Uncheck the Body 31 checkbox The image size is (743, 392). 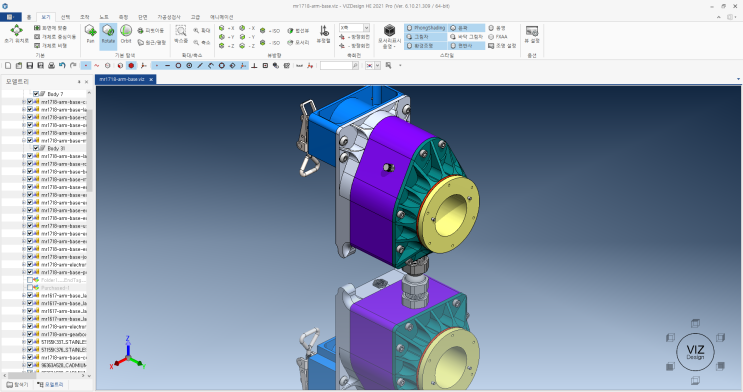pyautogui.click(x=36, y=148)
